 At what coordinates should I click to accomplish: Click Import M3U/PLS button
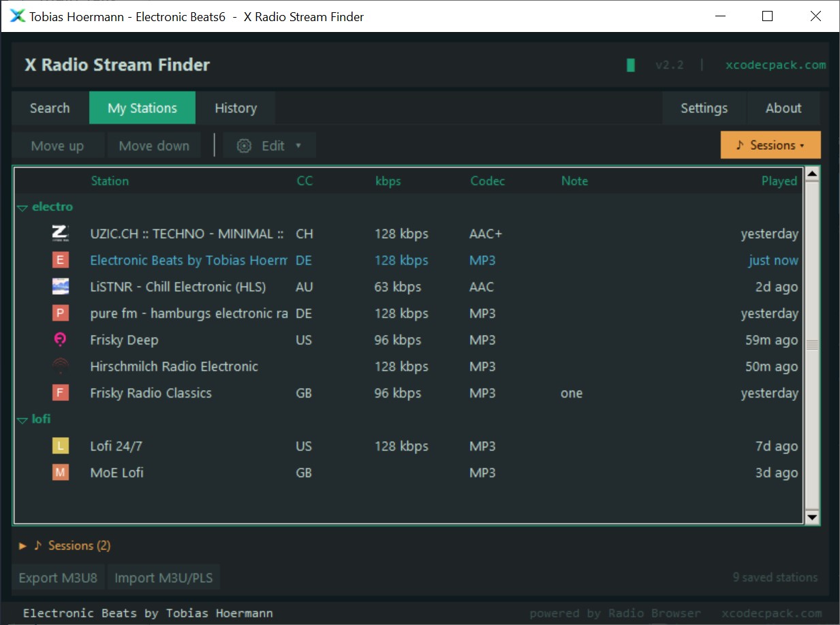(x=164, y=578)
